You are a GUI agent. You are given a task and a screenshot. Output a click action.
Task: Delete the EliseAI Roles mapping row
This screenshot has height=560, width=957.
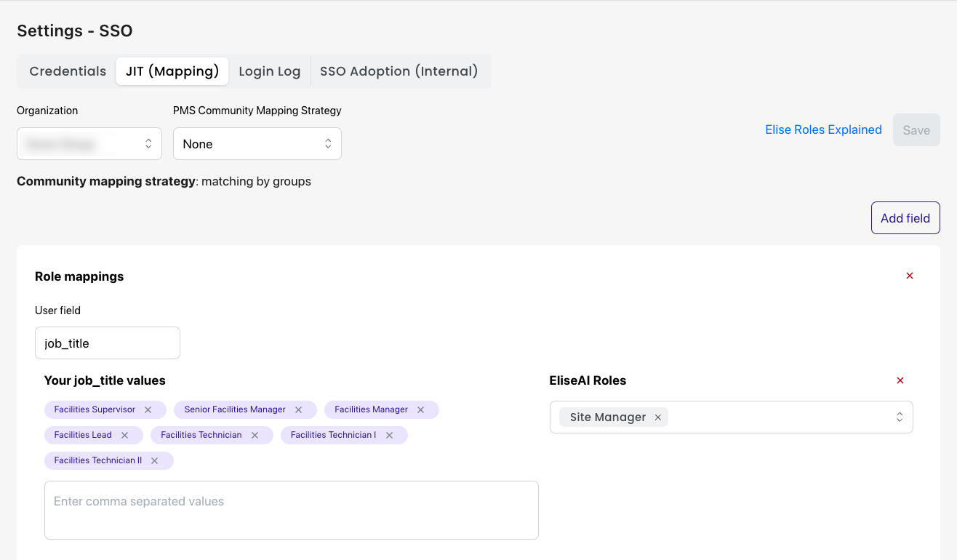[x=900, y=380]
